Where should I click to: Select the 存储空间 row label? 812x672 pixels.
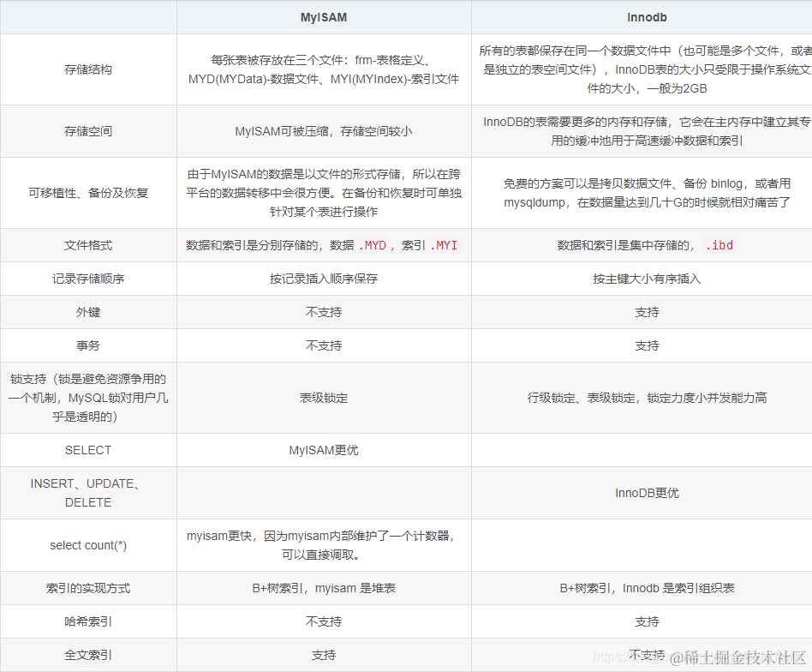tap(88, 131)
